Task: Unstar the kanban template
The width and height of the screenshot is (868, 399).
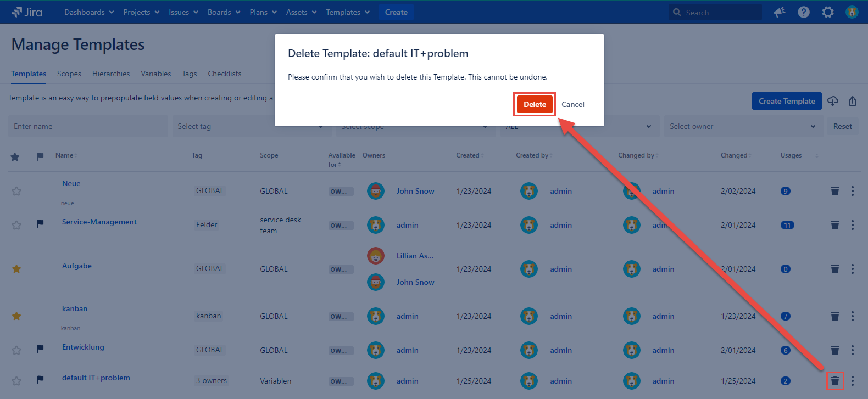Action: pos(16,316)
